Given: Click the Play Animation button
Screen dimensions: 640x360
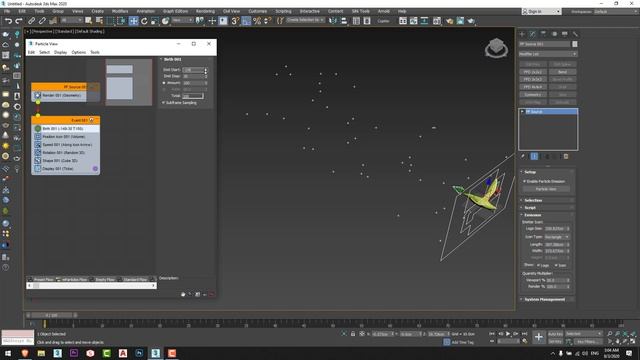Looking at the screenshot, I should click(508, 334).
